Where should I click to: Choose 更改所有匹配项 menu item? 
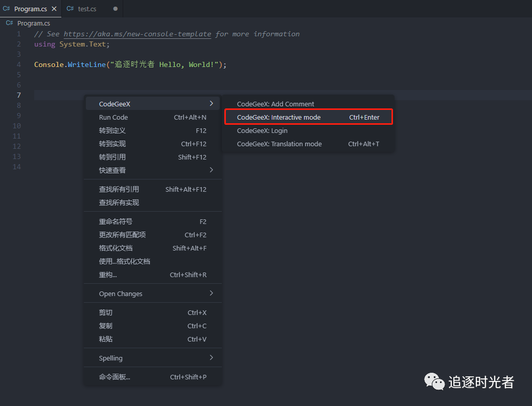[x=153, y=235]
